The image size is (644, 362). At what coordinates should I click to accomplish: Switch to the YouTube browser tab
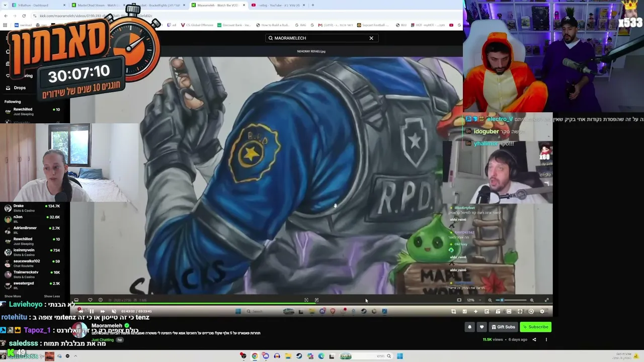[278, 5]
